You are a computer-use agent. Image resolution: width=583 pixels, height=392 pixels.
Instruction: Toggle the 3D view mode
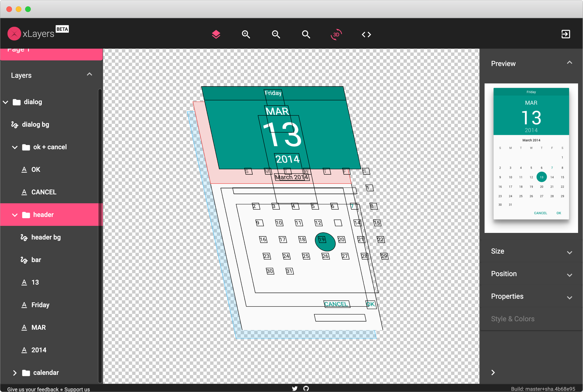click(x=336, y=34)
